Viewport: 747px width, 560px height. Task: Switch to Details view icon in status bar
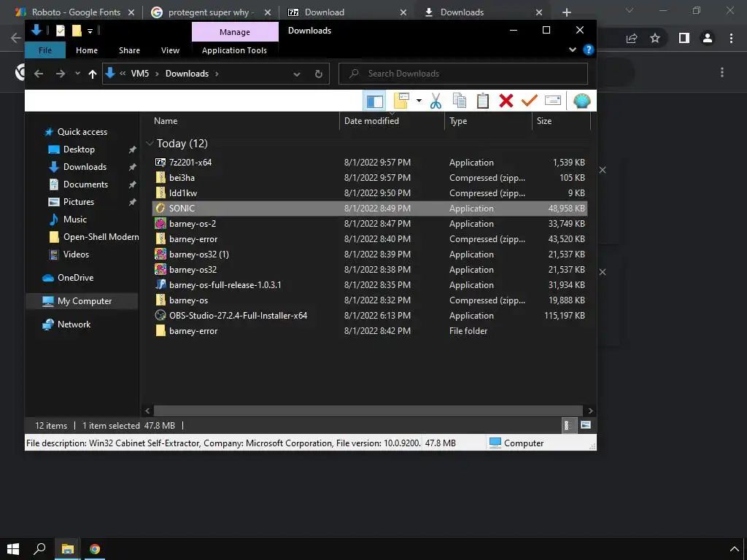(568, 426)
